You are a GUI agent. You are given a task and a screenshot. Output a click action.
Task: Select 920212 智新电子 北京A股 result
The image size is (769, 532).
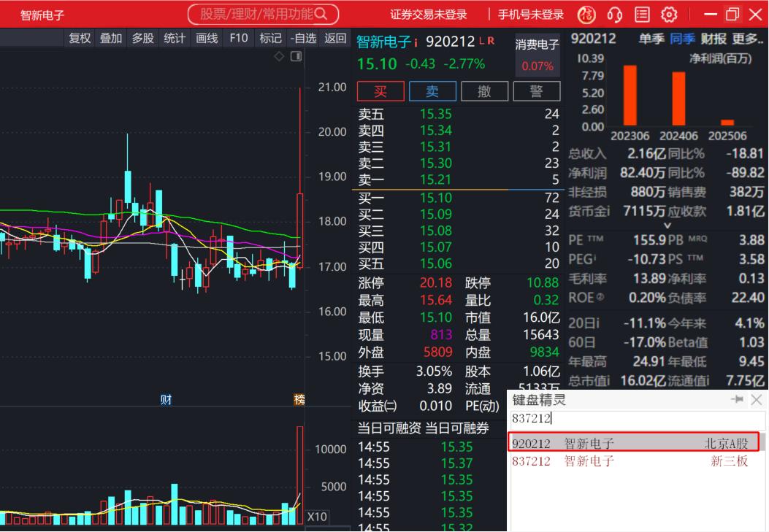click(634, 442)
